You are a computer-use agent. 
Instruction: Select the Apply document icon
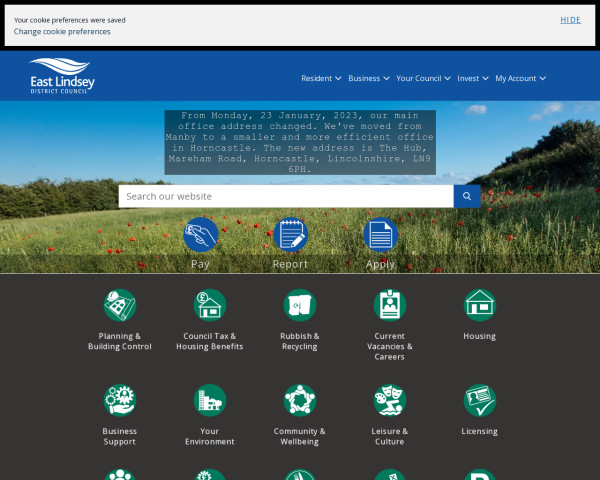tap(380, 235)
